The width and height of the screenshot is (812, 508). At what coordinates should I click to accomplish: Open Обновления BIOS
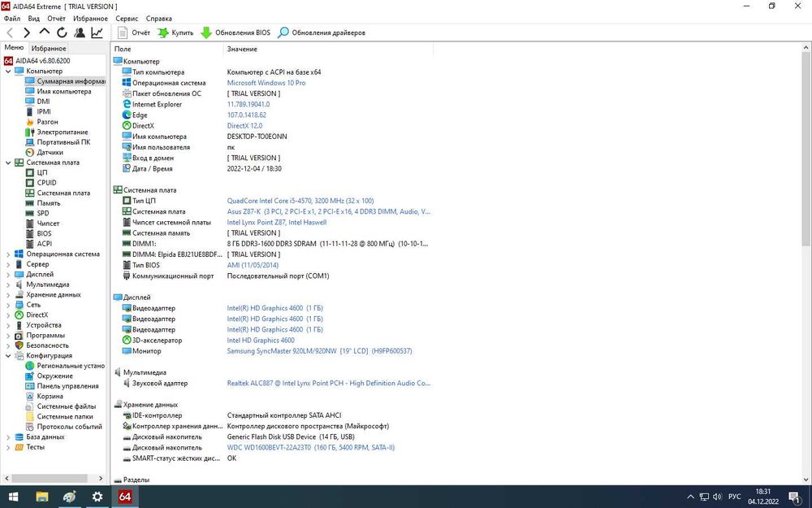pyautogui.click(x=235, y=33)
